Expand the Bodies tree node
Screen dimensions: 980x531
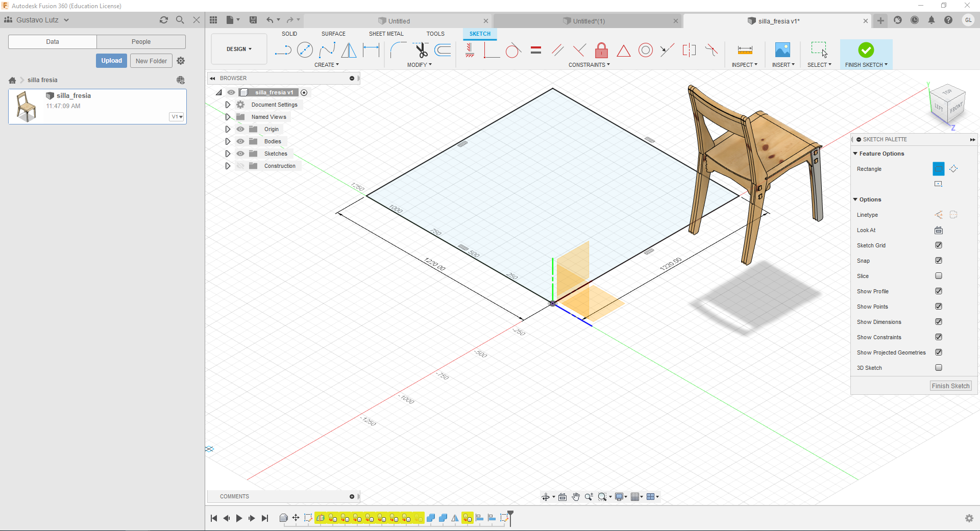pos(228,141)
